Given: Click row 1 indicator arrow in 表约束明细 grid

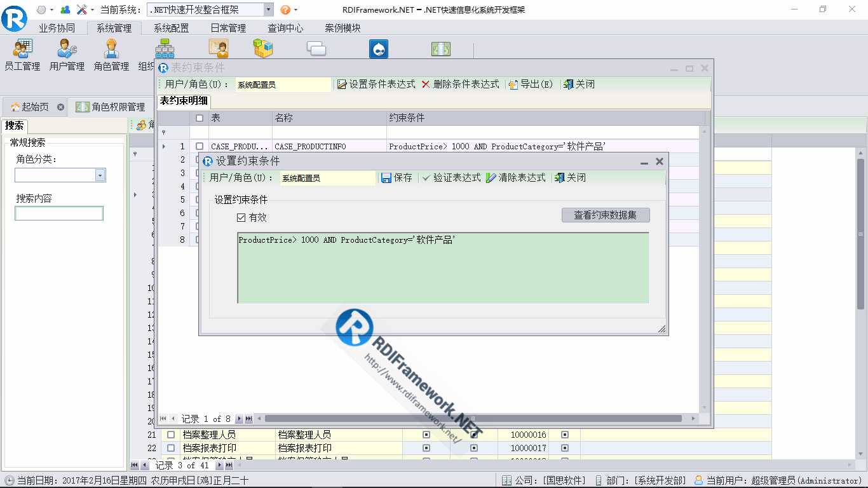Looking at the screenshot, I should [164, 147].
